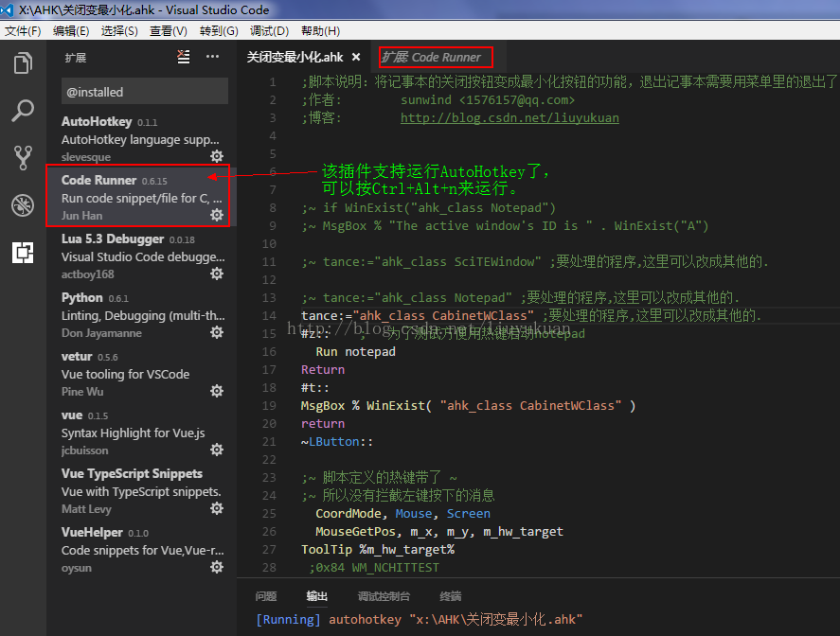Click line number 21 in the gutter
The image size is (840, 636).
(x=269, y=442)
